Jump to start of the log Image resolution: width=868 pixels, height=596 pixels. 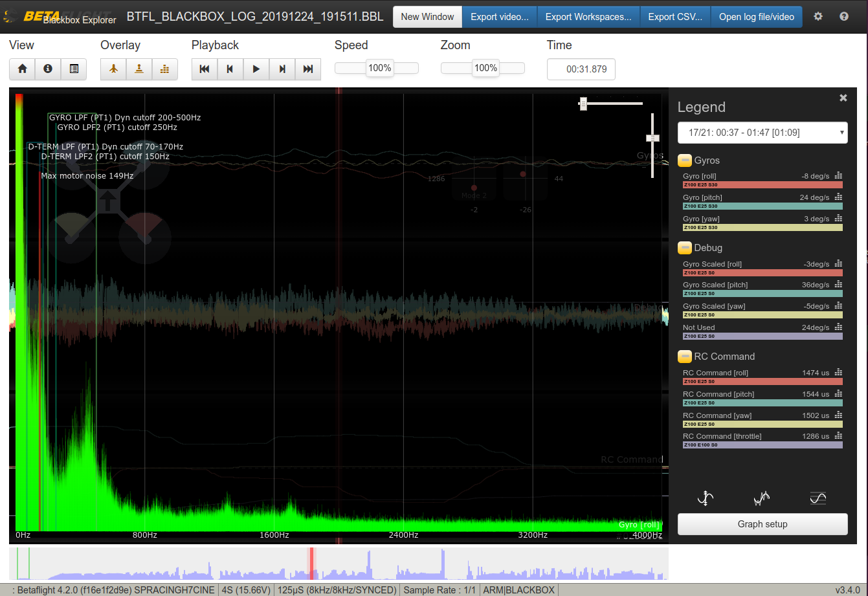click(x=205, y=69)
